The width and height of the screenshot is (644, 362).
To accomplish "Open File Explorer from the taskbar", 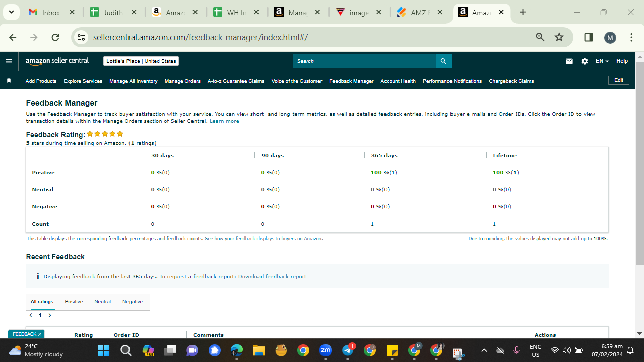I will [259, 350].
